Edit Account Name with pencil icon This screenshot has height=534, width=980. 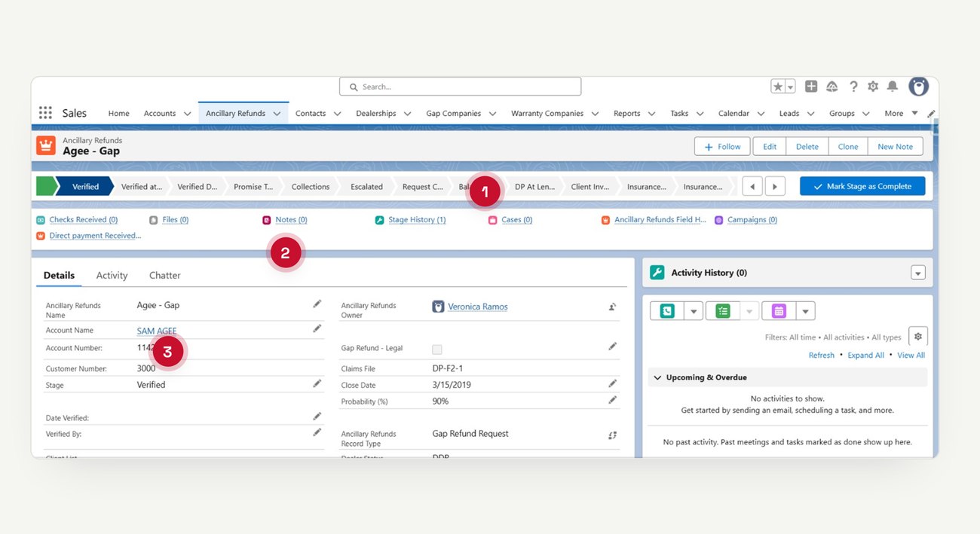pyautogui.click(x=317, y=328)
